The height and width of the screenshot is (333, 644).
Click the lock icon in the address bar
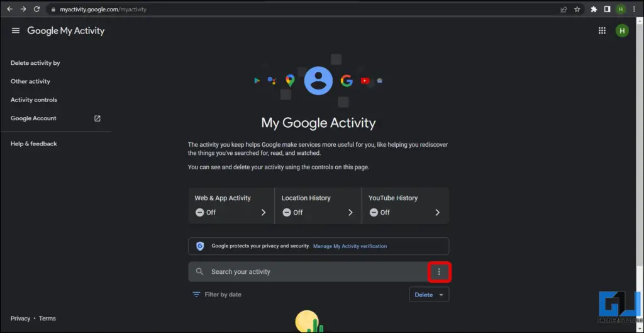pos(53,9)
